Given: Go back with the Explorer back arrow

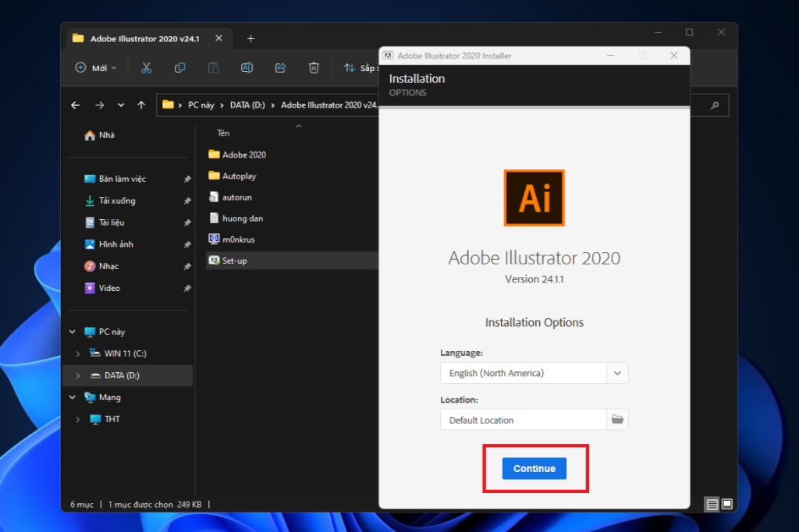Looking at the screenshot, I should pyautogui.click(x=76, y=105).
